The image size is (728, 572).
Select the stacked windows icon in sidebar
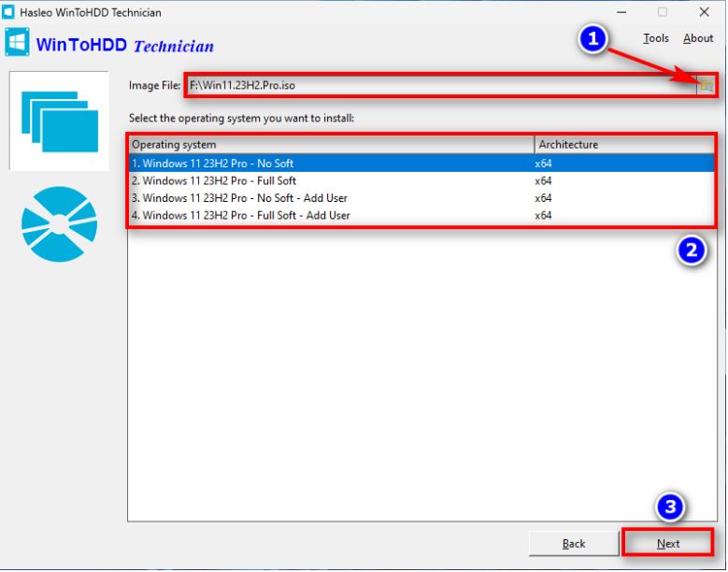point(58,121)
